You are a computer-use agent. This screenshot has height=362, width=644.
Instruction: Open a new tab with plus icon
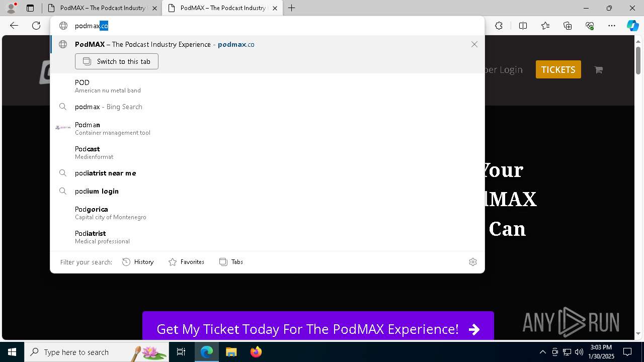pyautogui.click(x=292, y=8)
